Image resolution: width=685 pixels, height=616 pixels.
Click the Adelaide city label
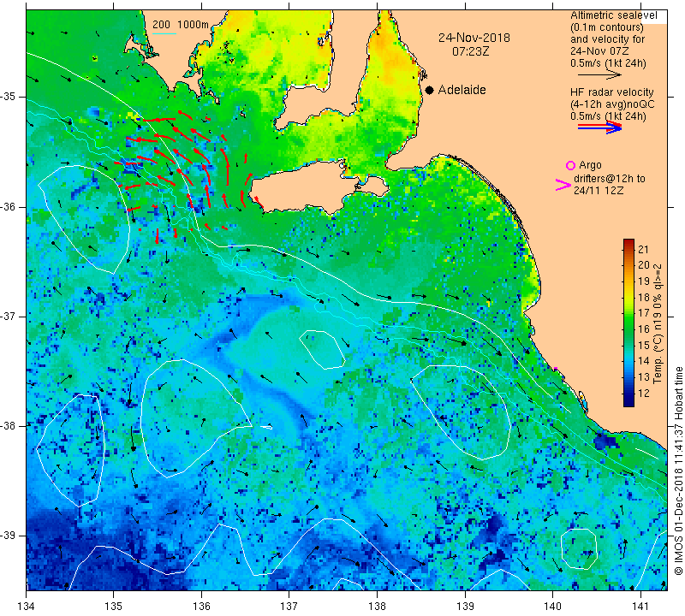[x=462, y=90]
